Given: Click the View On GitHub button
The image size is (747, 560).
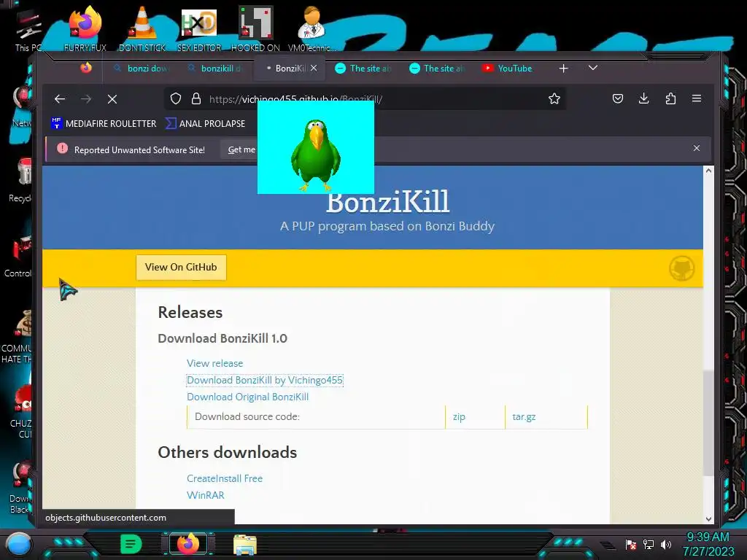Looking at the screenshot, I should pyautogui.click(x=181, y=267).
